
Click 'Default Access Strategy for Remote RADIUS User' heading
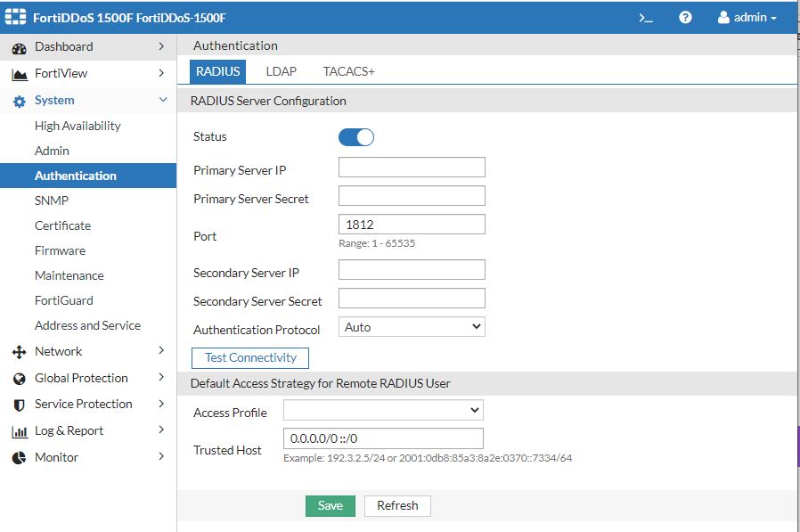point(321,383)
